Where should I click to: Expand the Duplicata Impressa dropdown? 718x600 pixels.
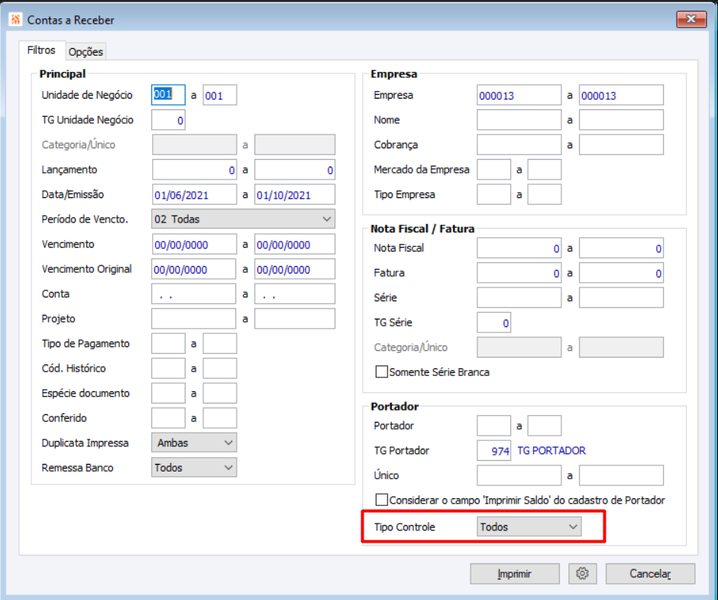click(x=194, y=442)
